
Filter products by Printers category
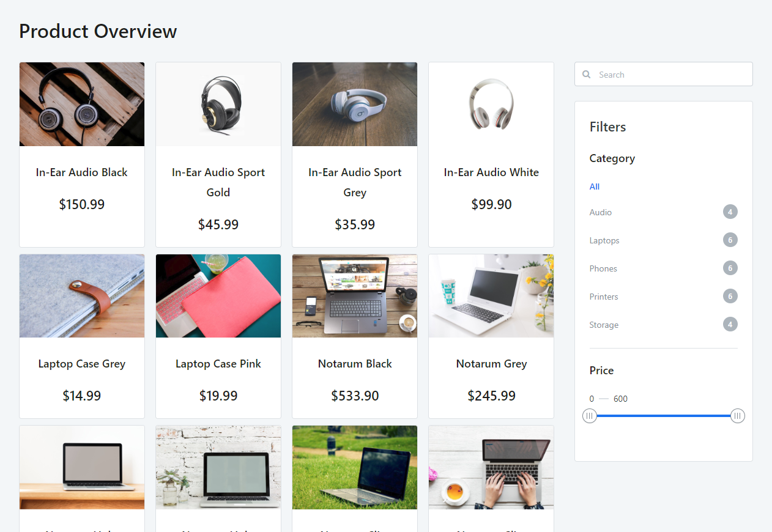(x=604, y=297)
